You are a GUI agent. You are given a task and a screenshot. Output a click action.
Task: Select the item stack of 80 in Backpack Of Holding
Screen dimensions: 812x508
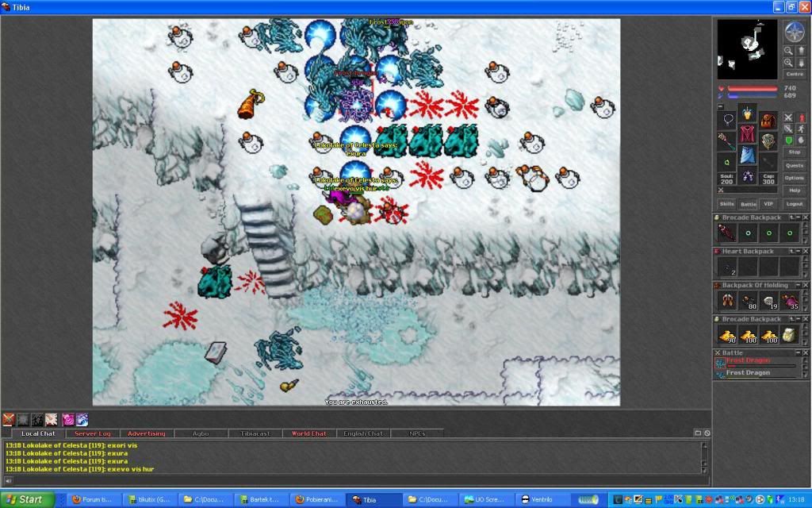click(x=748, y=301)
